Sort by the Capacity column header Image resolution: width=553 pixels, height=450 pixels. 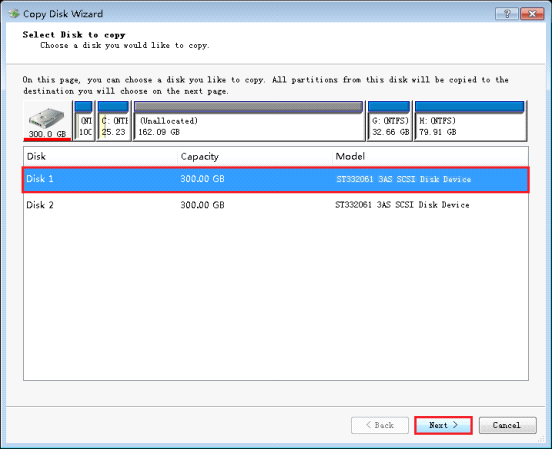pos(255,157)
